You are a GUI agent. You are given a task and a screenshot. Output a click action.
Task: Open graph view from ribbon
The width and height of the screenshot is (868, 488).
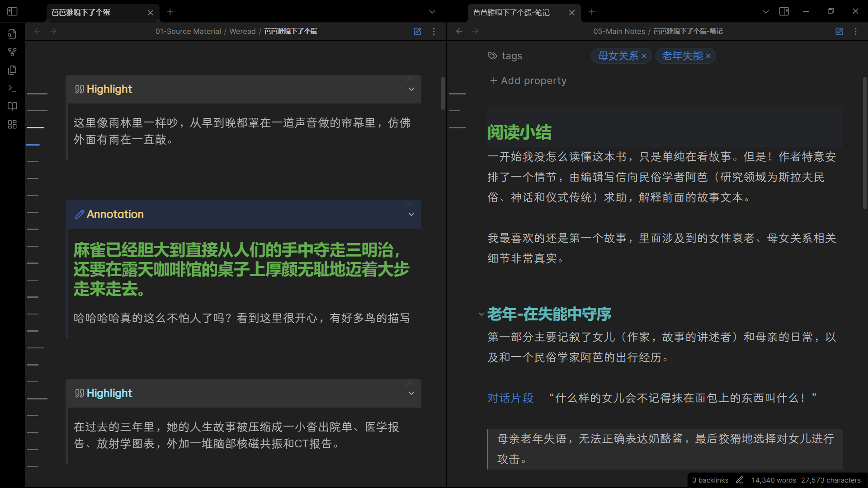point(12,52)
